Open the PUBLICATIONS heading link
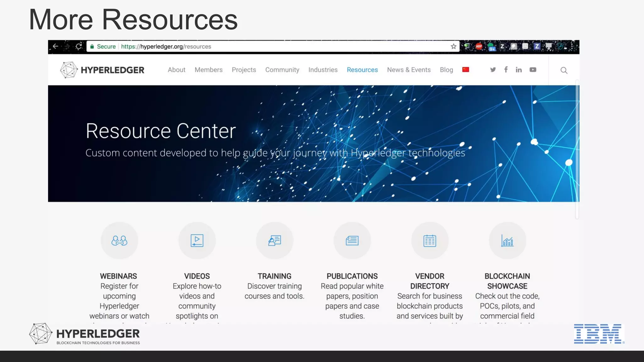Image resolution: width=644 pixels, height=362 pixels. point(352,276)
